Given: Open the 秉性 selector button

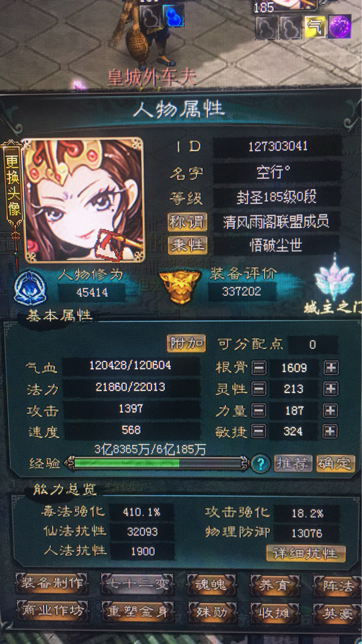Looking at the screenshot, I should coord(187,245).
